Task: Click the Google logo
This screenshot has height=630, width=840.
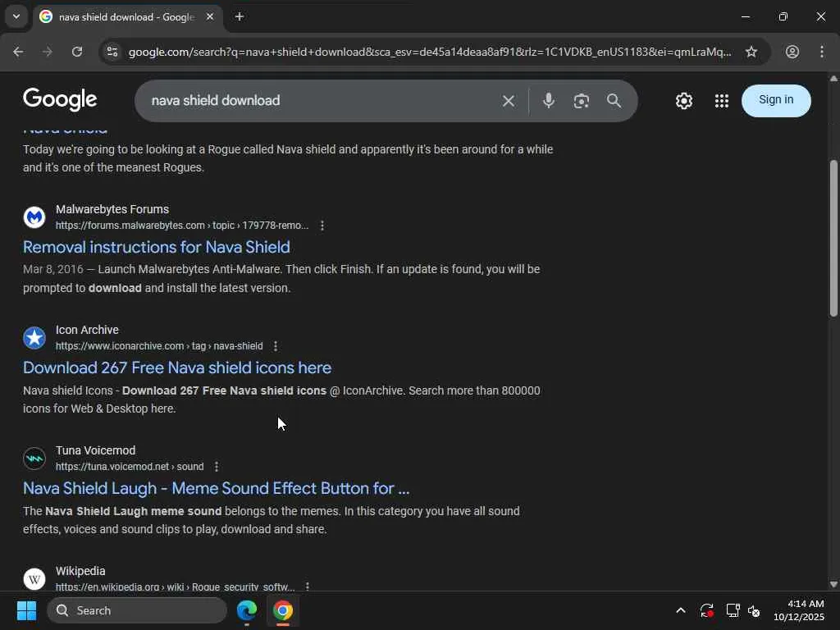Action: [x=60, y=99]
